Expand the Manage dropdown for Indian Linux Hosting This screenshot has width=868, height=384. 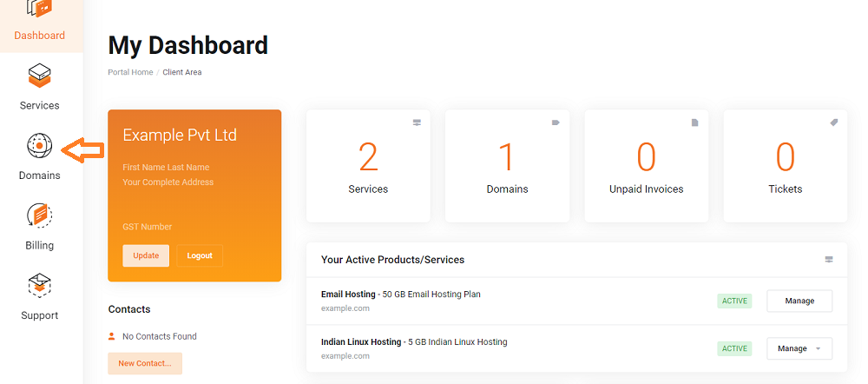coord(818,348)
